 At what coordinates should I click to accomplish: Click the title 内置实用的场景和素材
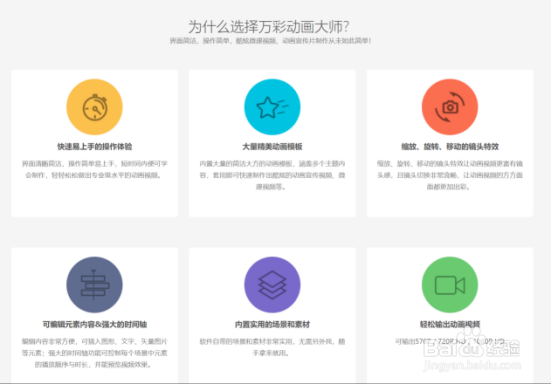click(x=272, y=324)
